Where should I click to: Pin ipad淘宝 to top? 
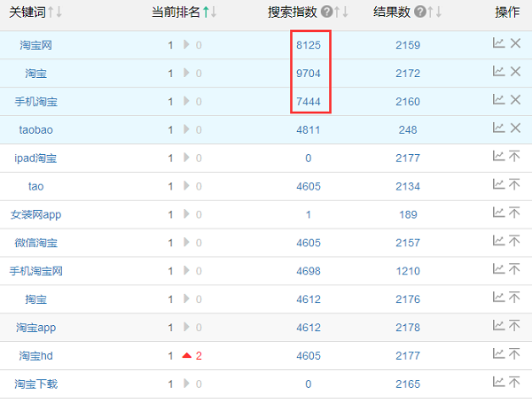[514, 156]
